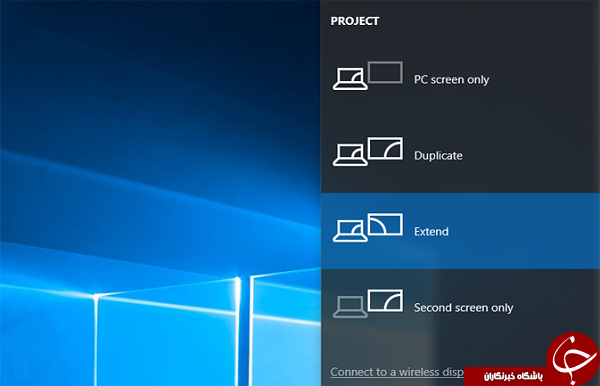Select the Second screen only icon

point(367,304)
